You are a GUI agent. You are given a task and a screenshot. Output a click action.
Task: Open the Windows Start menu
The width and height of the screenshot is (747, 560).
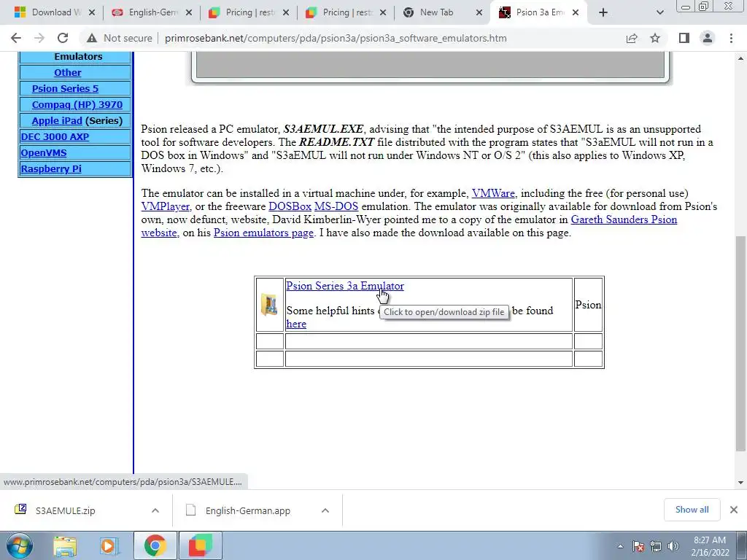[x=20, y=546]
